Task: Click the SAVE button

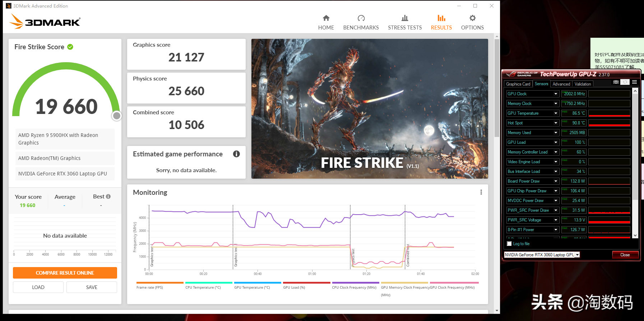Action: 92,287
